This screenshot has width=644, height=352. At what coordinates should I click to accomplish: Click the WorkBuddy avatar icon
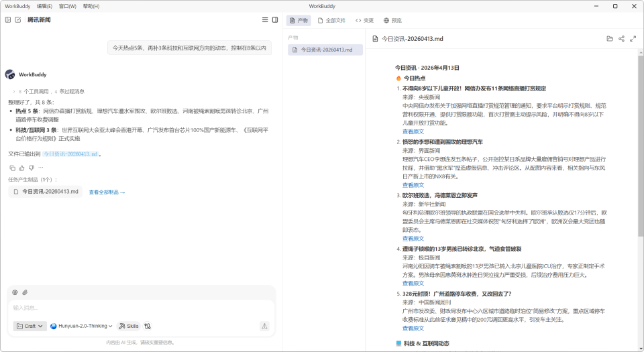click(x=10, y=74)
